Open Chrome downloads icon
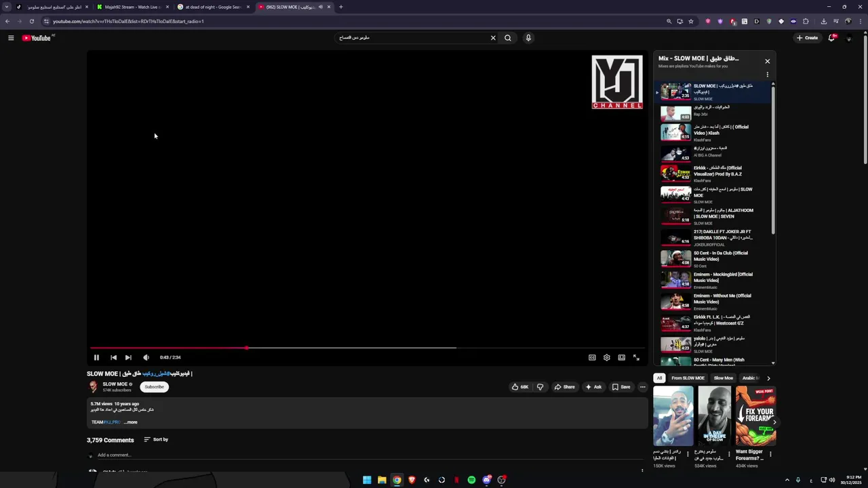 [x=824, y=21]
